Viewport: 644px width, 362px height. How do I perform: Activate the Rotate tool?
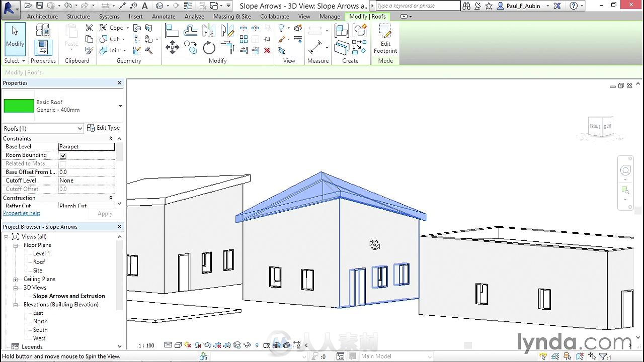point(209,48)
